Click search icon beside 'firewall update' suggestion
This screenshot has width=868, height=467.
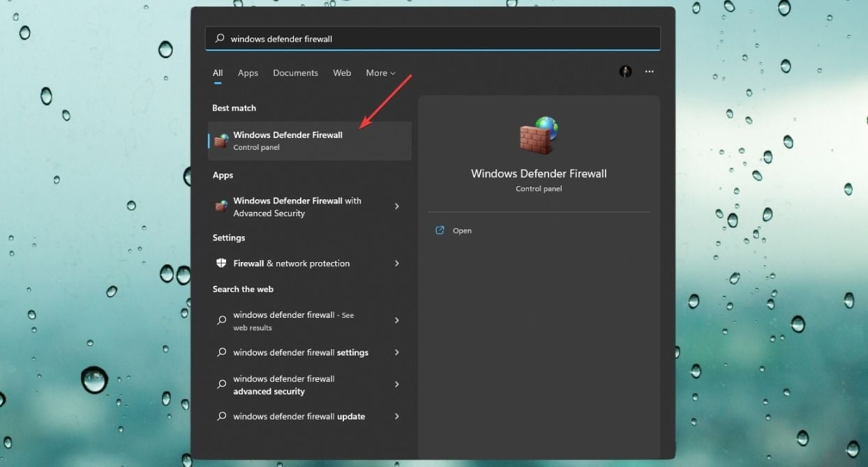click(x=221, y=417)
